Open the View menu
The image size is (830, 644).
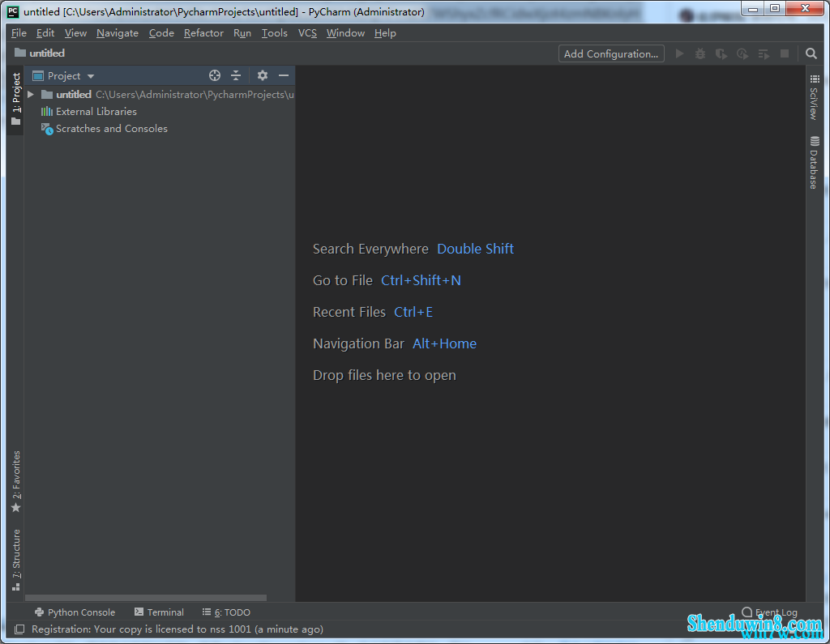pos(75,33)
